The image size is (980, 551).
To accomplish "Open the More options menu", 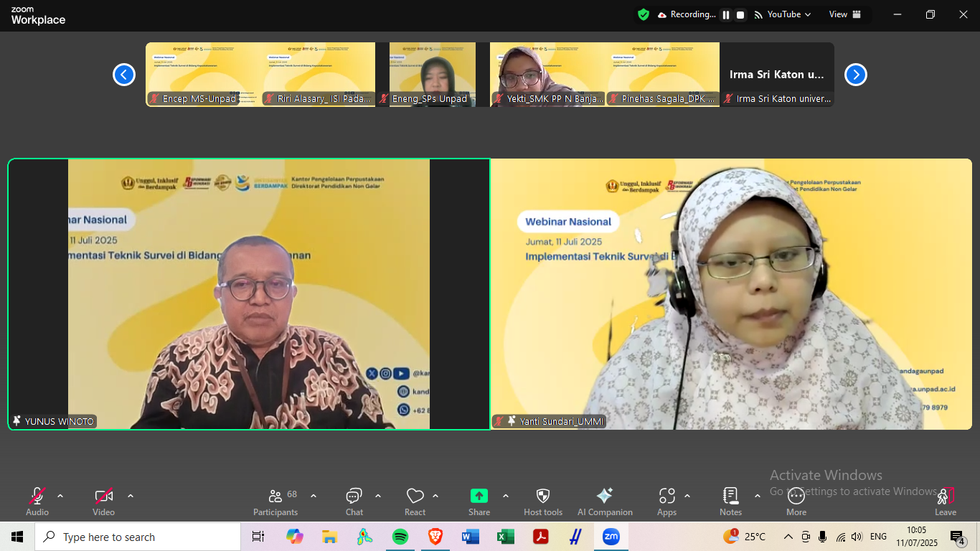I will coord(796,501).
